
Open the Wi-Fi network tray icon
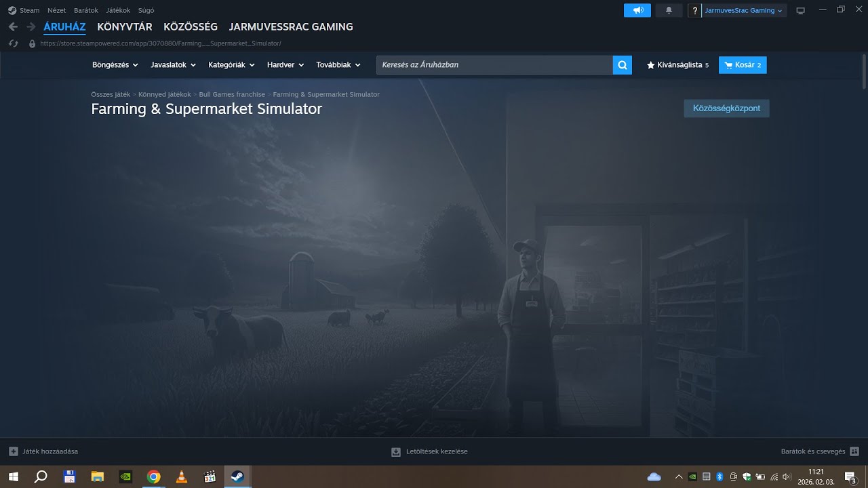(x=774, y=476)
